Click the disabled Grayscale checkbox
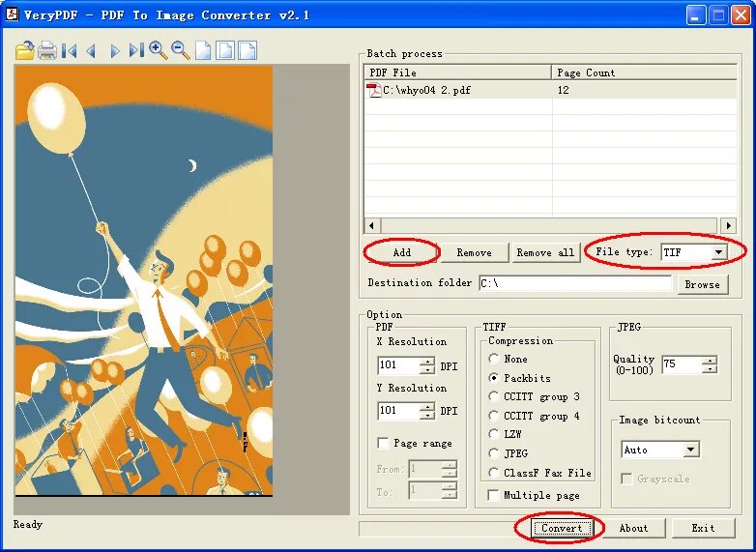The image size is (756, 552). (x=626, y=479)
